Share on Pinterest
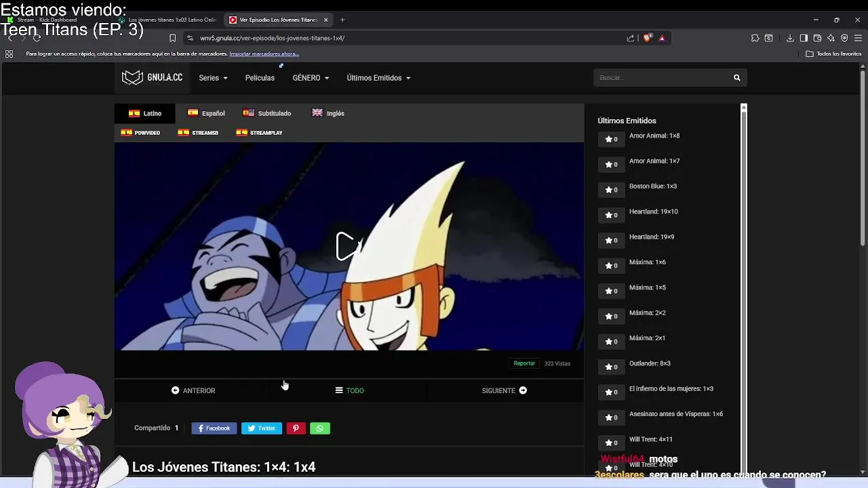The image size is (868, 488). coord(296,428)
